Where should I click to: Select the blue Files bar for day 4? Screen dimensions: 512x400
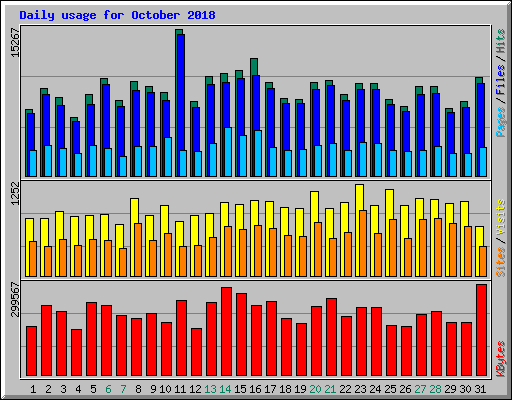click(x=76, y=137)
